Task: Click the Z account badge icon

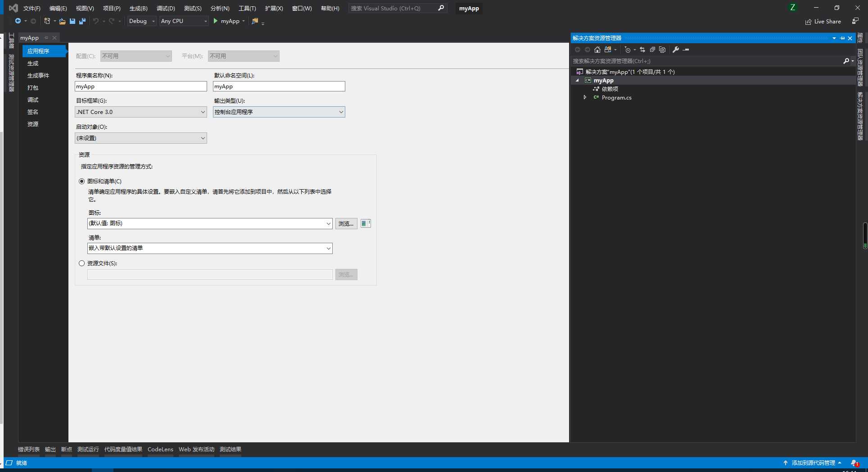Action: coord(793,8)
